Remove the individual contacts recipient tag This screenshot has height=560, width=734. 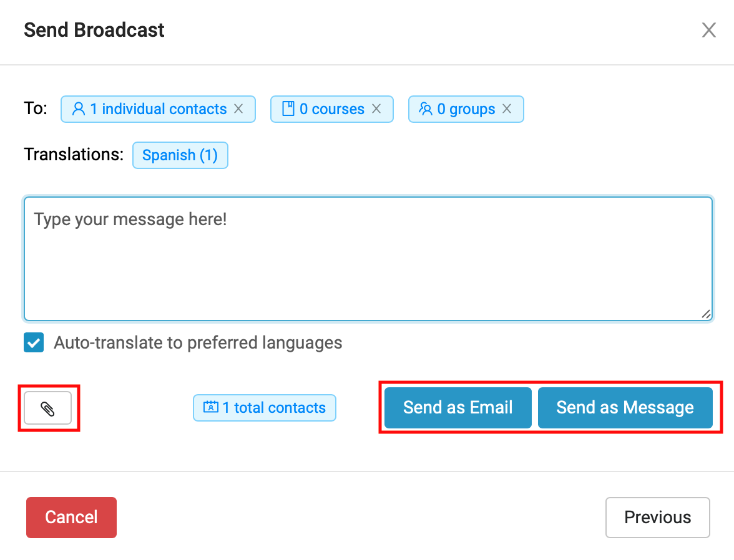238,109
